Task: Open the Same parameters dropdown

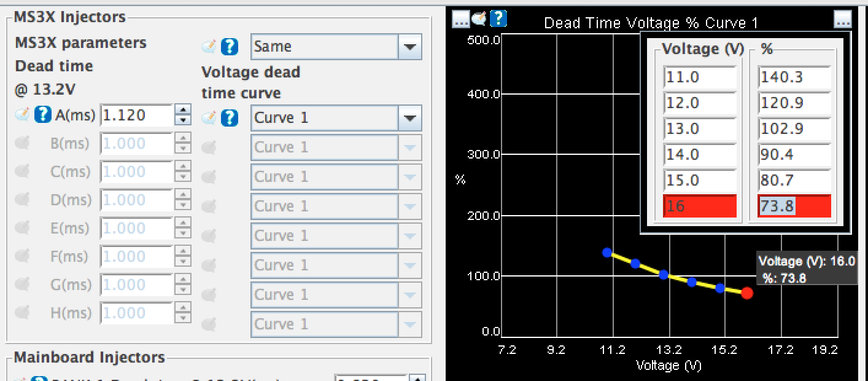Action: click(x=409, y=47)
